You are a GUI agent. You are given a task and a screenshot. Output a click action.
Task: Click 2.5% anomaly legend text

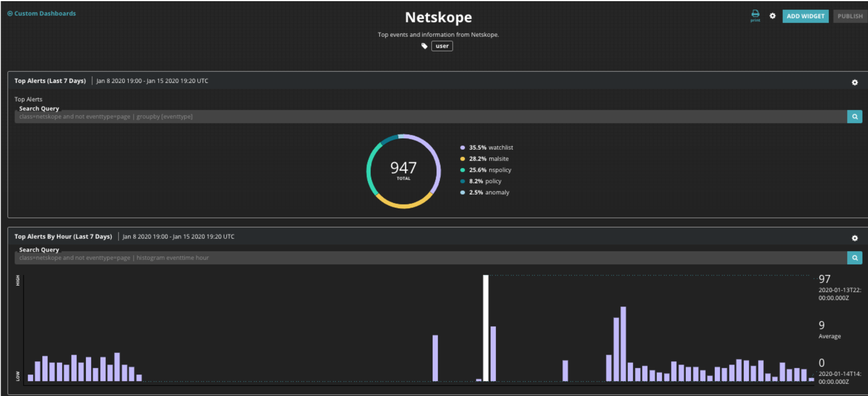coord(489,192)
